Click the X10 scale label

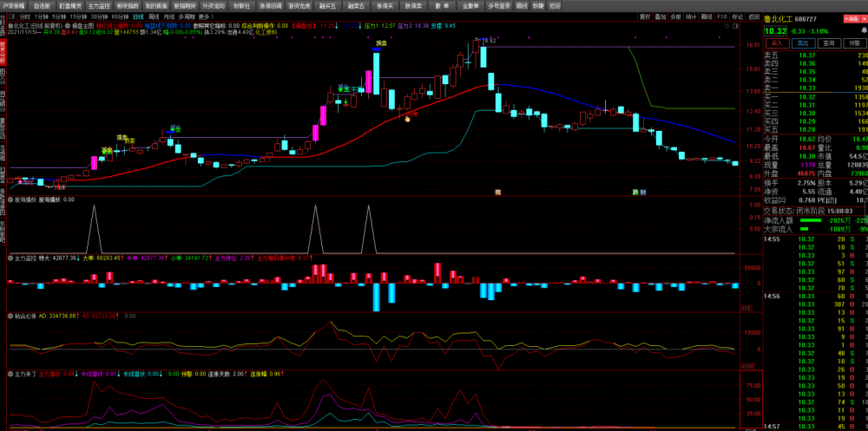[x=746, y=308]
